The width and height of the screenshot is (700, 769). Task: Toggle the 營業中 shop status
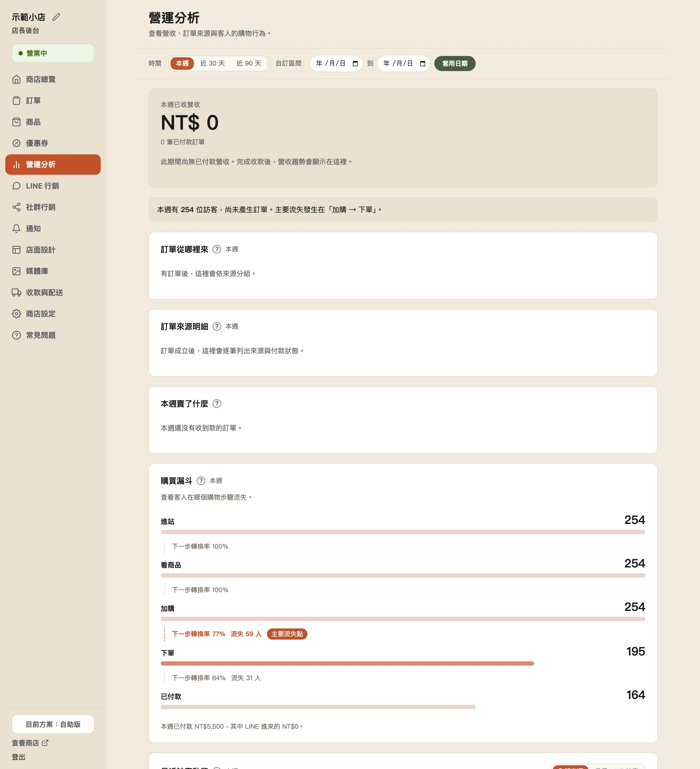[x=53, y=53]
